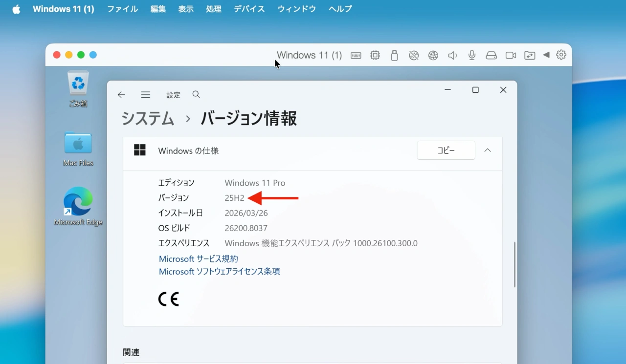626x364 pixels.
Task: Collapse the Windows の仕様 section chevron
Action: click(487, 150)
